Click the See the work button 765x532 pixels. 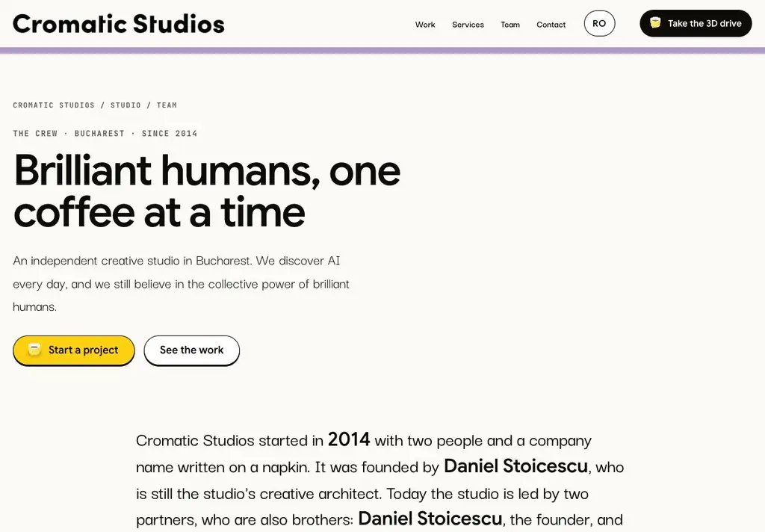(x=192, y=350)
